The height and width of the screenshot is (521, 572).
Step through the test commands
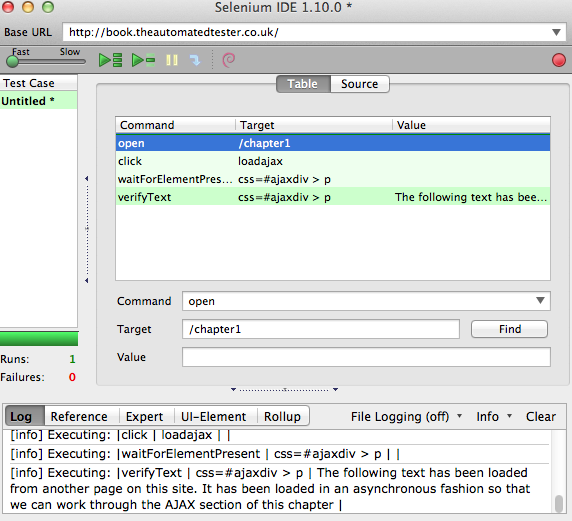[x=195, y=60]
